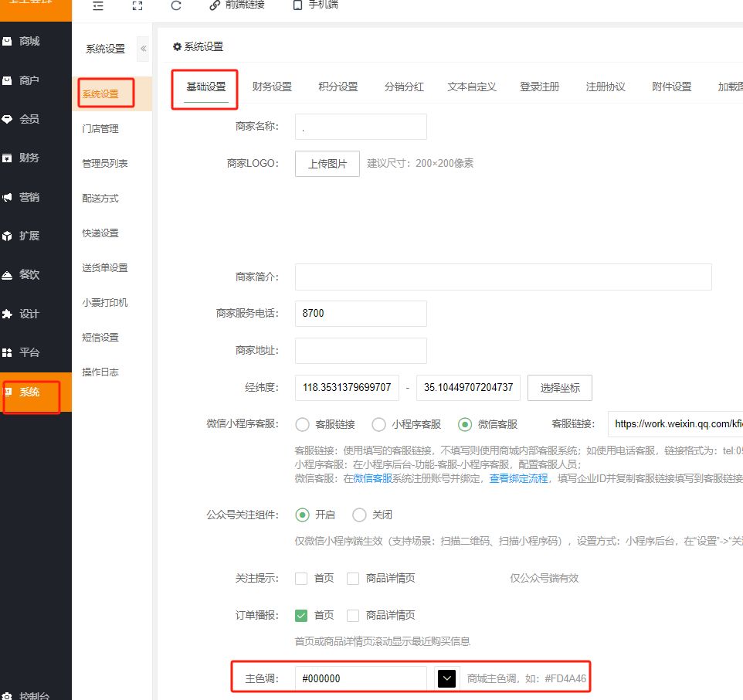Click the refresh icon in top toolbar
The width and height of the screenshot is (743, 700).
pos(176,5)
